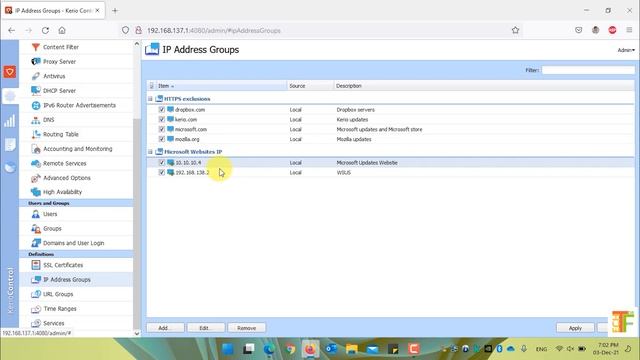640x360 pixels.
Task: Open Accounting and Monitoring
Action: click(78, 149)
